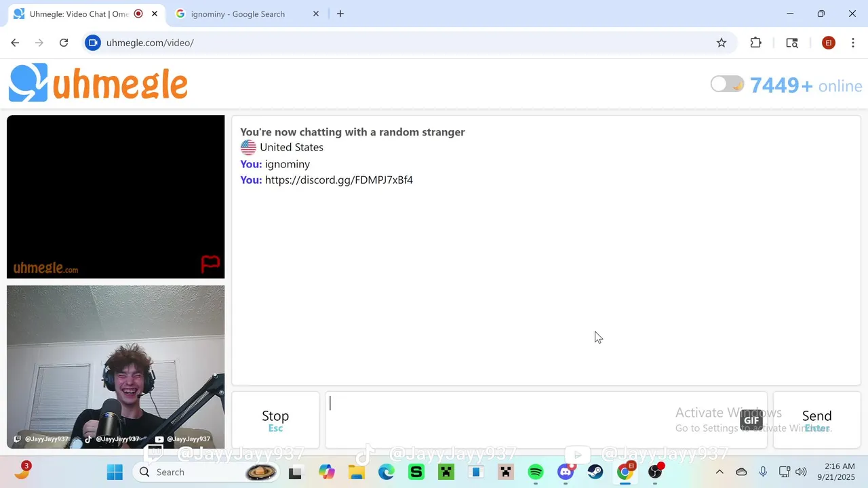868x488 pixels.
Task: Open the Discord invite link in chat
Action: 338,180
